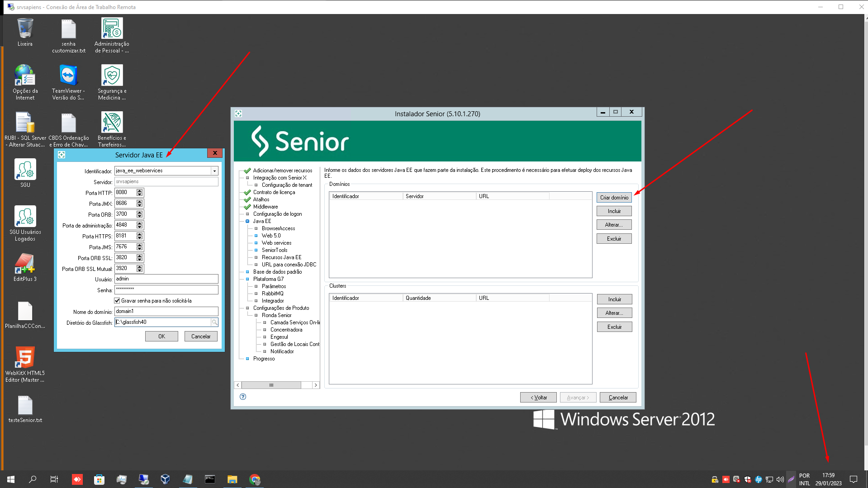Screen dimensions: 868x488
Task: Click the Nome do domínio field
Action: pos(166,311)
